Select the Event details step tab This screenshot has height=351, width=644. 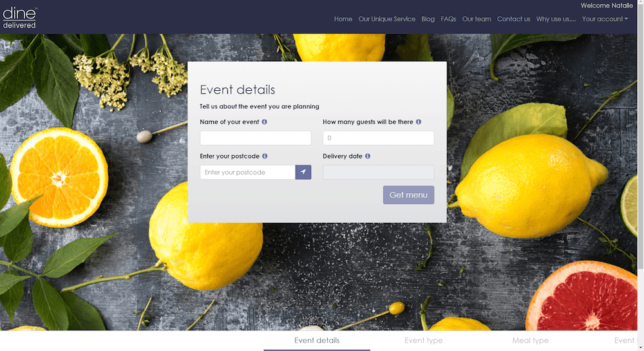coord(317,340)
